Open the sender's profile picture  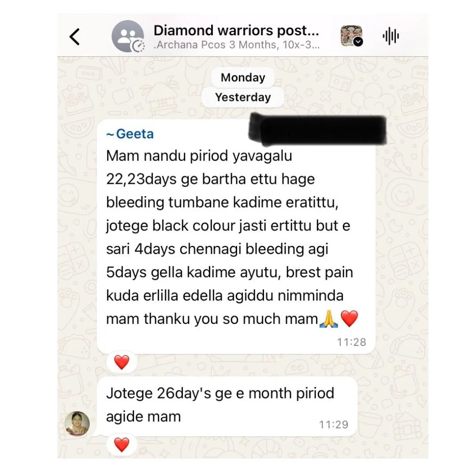coord(77,424)
